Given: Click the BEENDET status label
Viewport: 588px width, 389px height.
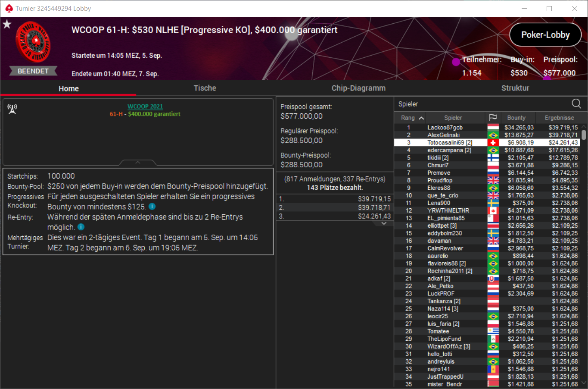Looking at the screenshot, I should 33,71.
